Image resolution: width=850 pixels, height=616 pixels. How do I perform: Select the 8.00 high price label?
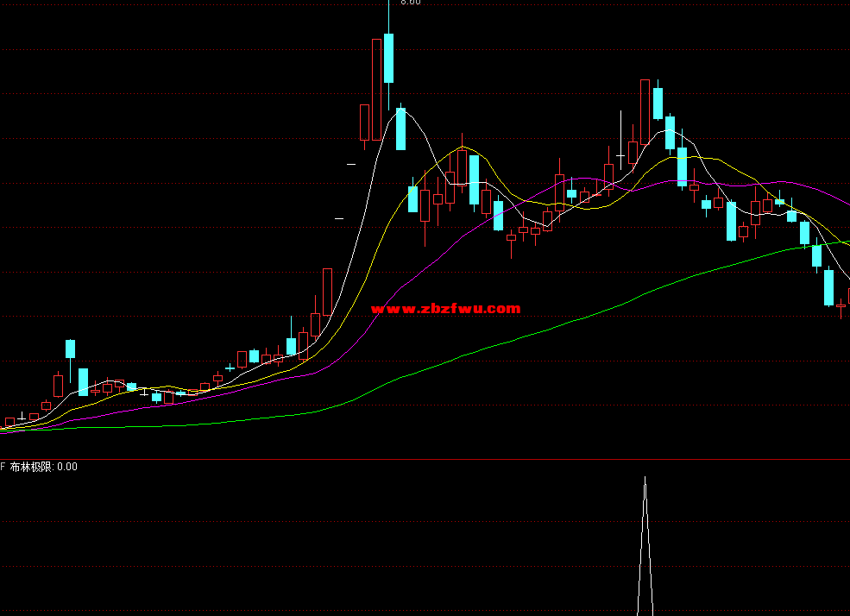tap(411, 3)
